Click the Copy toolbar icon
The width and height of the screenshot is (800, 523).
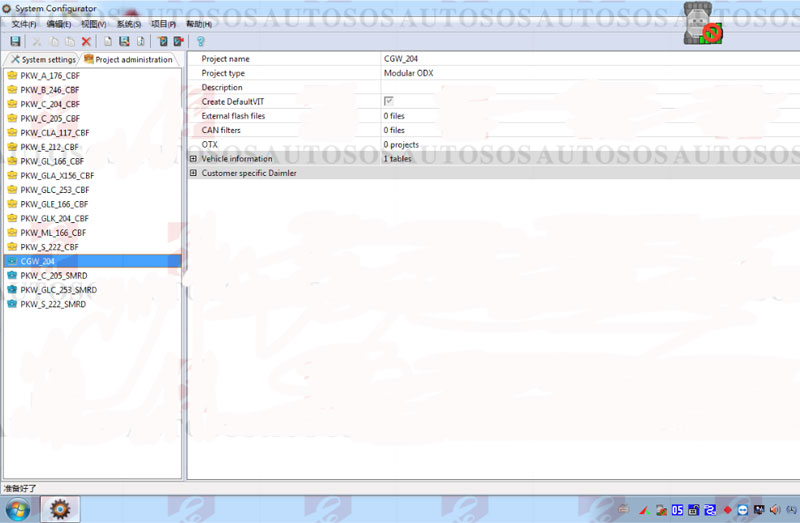(54, 42)
